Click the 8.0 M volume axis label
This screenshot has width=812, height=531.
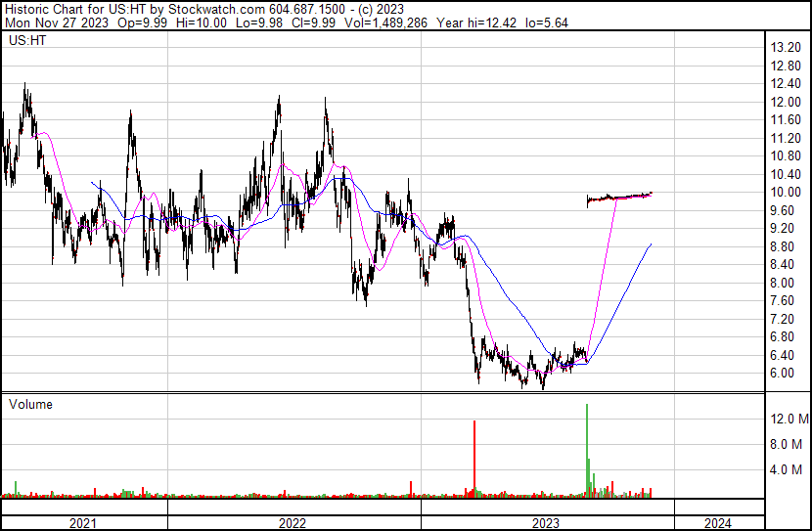click(x=789, y=445)
